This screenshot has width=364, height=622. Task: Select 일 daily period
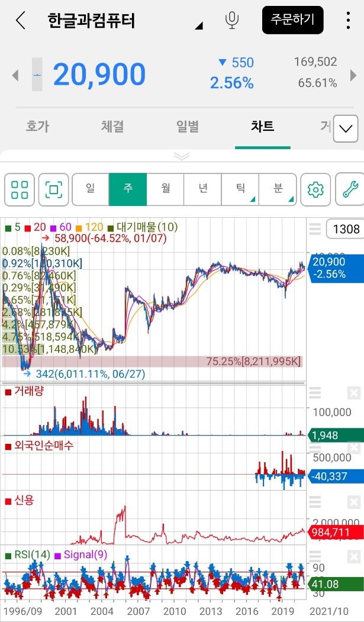pos(91,189)
